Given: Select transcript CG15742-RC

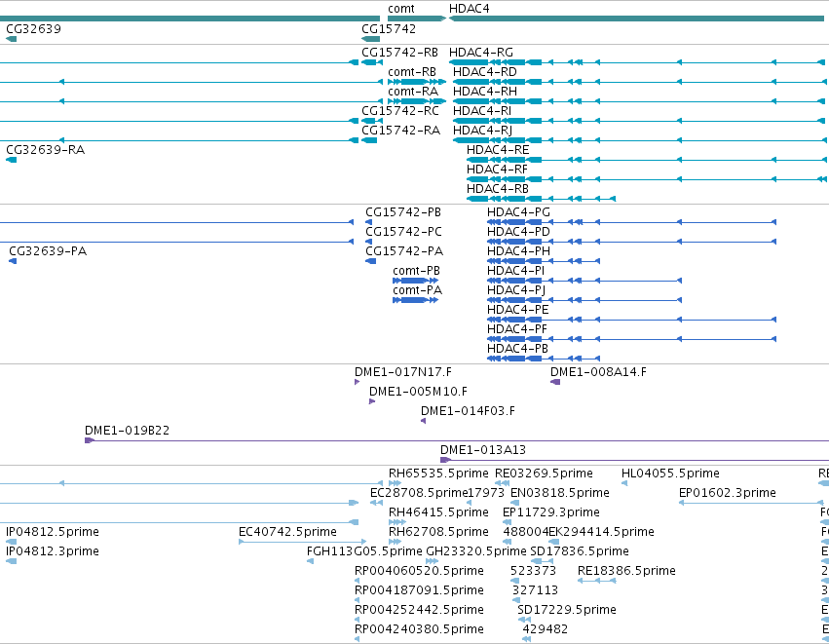Looking at the screenshot, I should 400,111.
